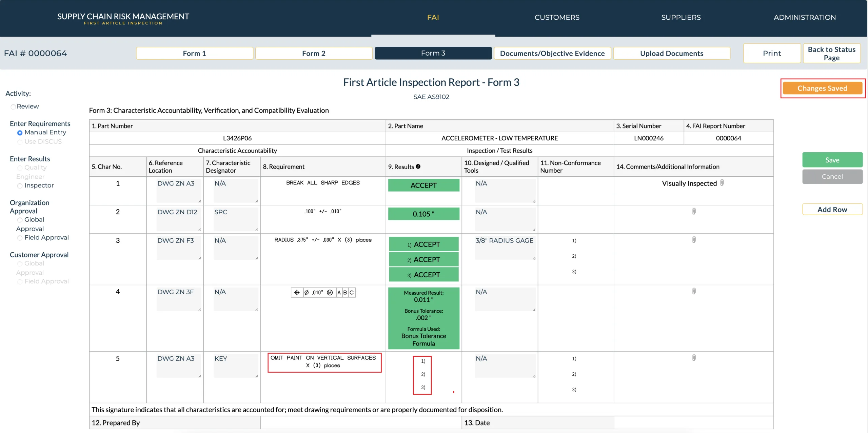Click the orange Changes Saved button
This screenshot has height=433, width=868.
pos(822,88)
